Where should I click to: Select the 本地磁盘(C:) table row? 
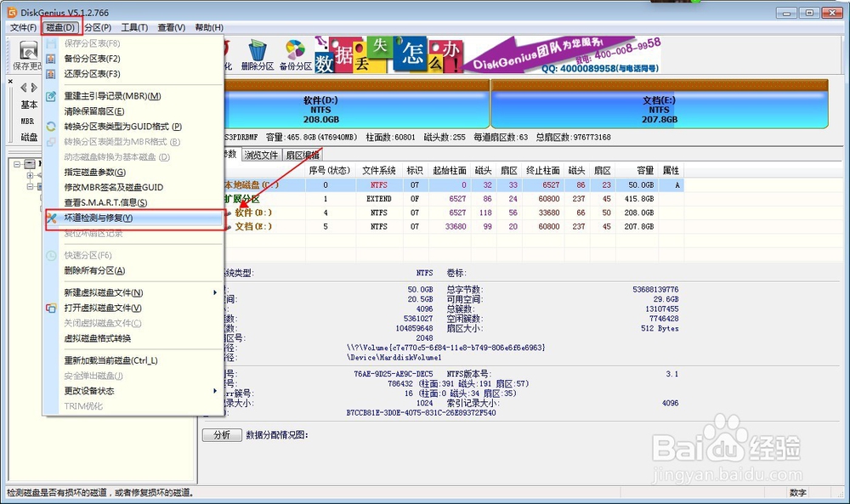tap(453, 184)
